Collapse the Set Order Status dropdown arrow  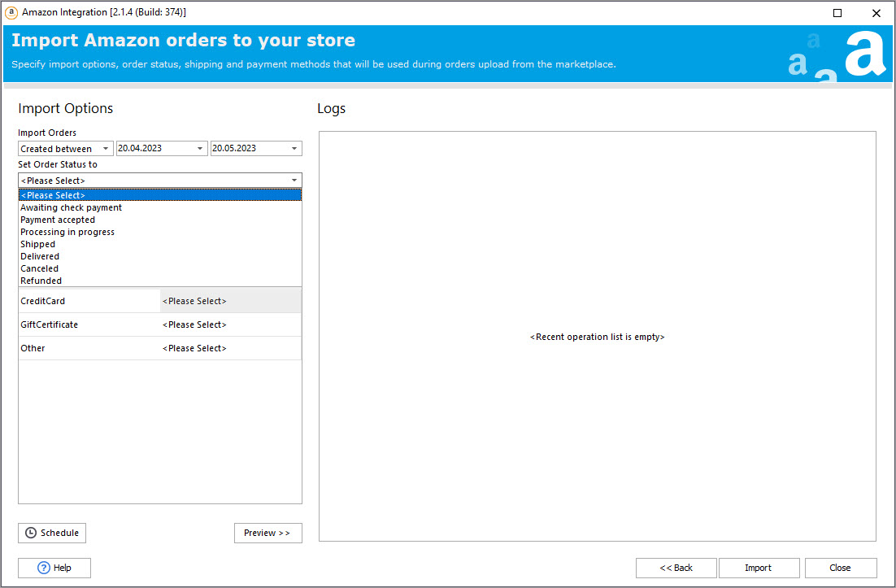click(x=294, y=181)
